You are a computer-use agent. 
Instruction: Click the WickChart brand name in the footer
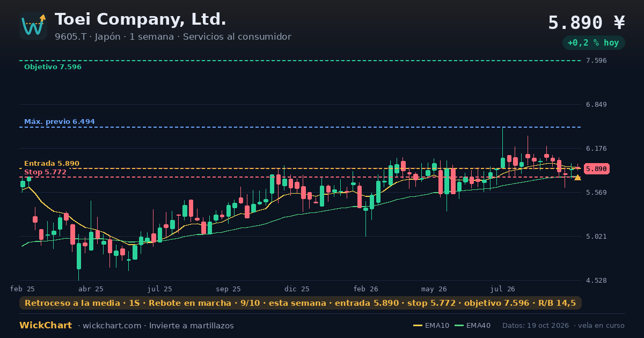pyautogui.click(x=46, y=326)
